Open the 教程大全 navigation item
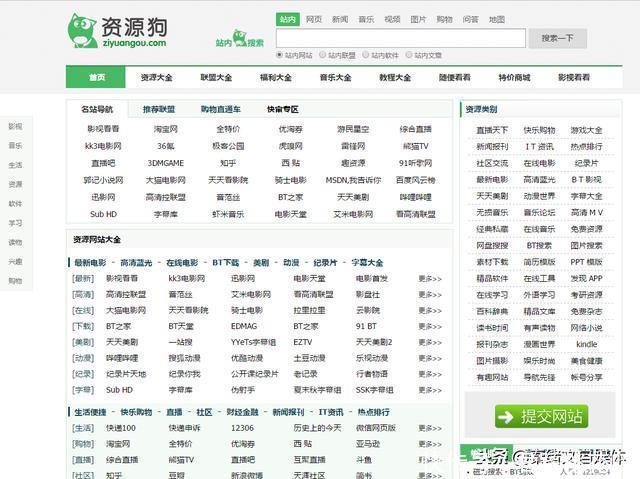Screen dimensions: 640x479 pos(395,77)
